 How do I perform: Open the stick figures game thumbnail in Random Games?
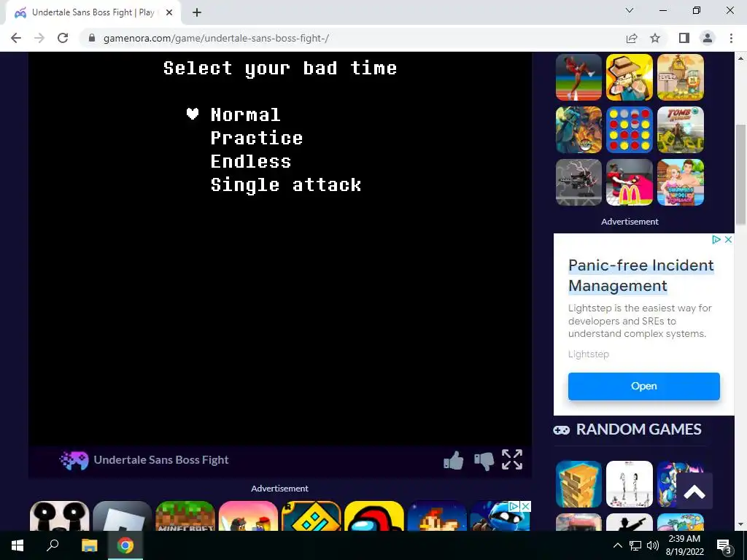pos(630,484)
